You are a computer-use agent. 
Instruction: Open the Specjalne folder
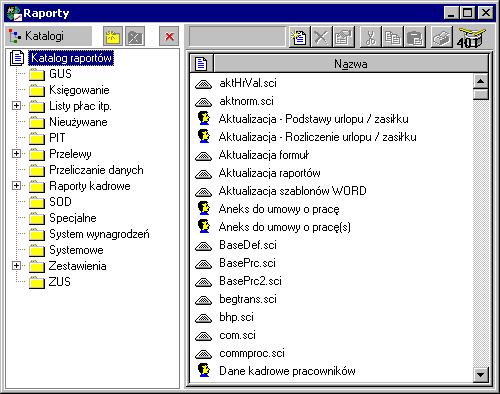tap(73, 218)
